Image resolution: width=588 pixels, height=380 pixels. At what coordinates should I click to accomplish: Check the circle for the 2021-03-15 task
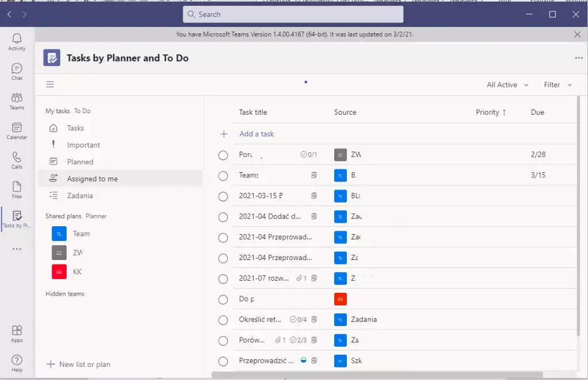223,196
